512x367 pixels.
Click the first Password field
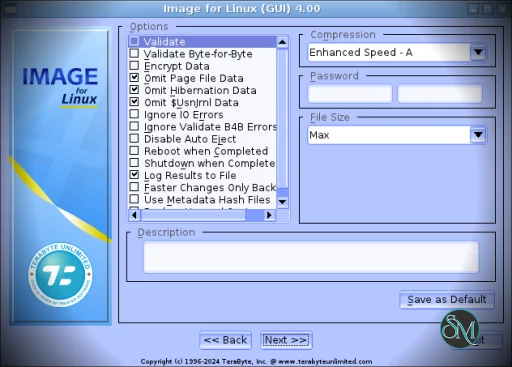(x=350, y=94)
